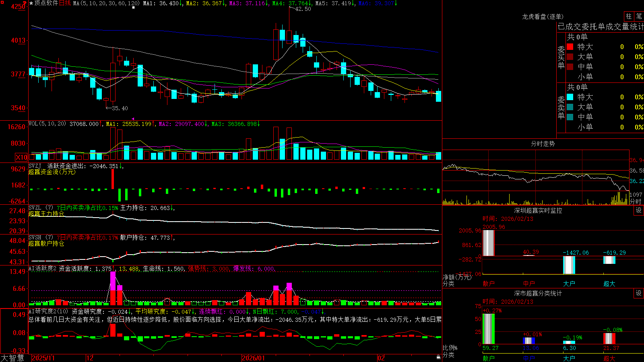Open 设 settings for 深圳超赢实时监控
Viewport: 644px width, 362px height.
639,210
